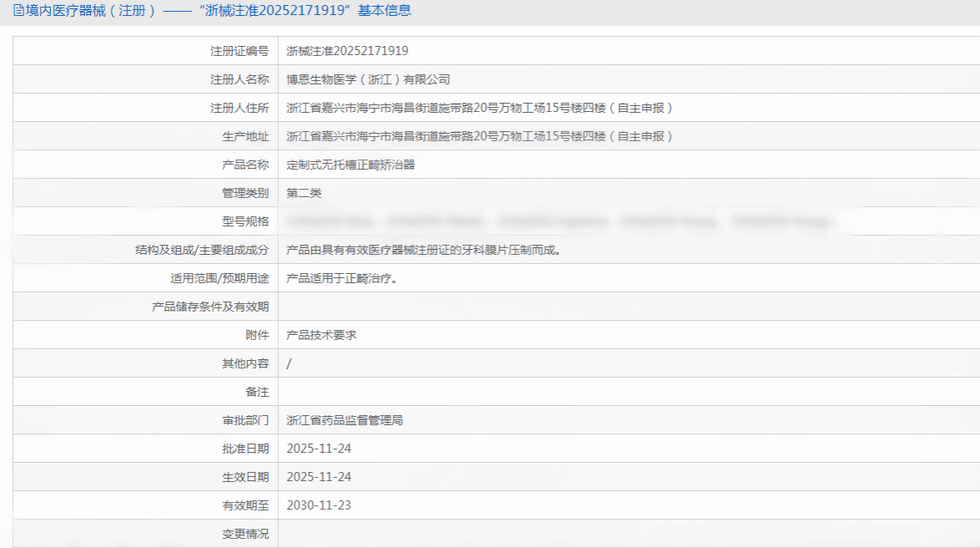Click the structure description about 牙科膜片压制而成
The image size is (980, 548).
tap(422, 250)
